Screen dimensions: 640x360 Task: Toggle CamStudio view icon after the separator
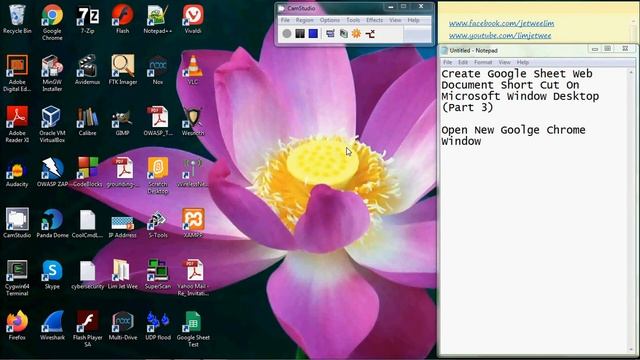[x=330, y=33]
